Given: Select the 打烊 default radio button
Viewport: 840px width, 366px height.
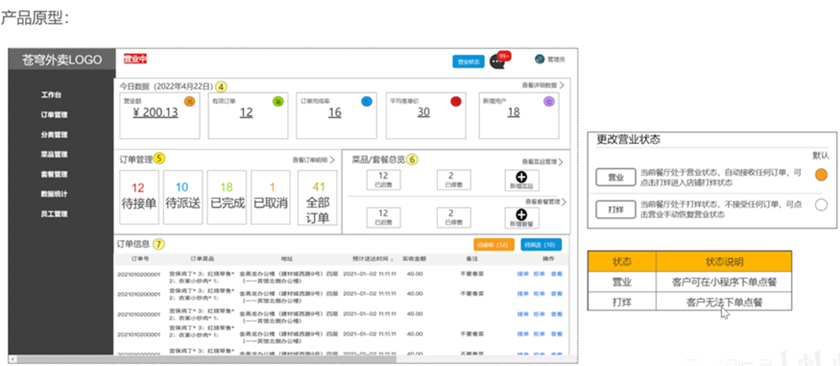Looking at the screenshot, I should (x=821, y=205).
